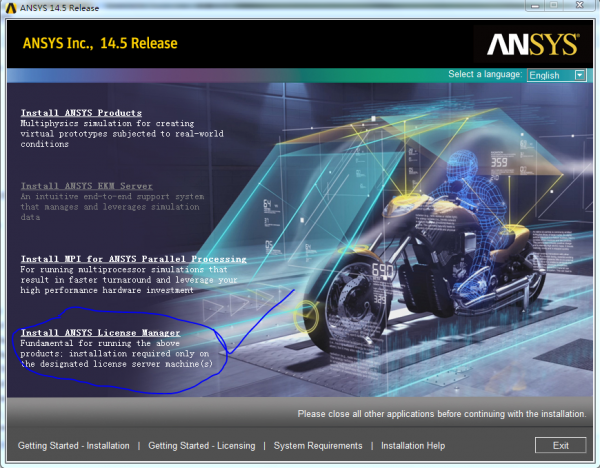Screen dimensions: 600x468
Task: Click the ANSYS title bar app icon
Action: pos(10,8)
